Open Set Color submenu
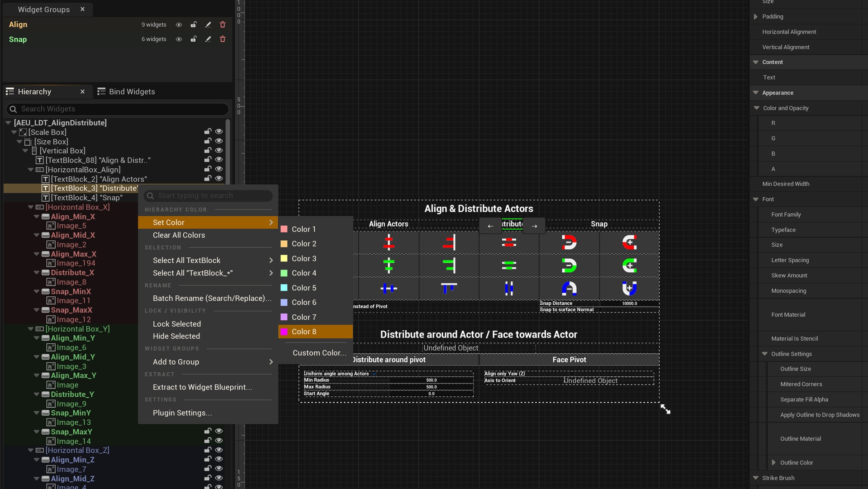868x489 pixels. [x=208, y=222]
